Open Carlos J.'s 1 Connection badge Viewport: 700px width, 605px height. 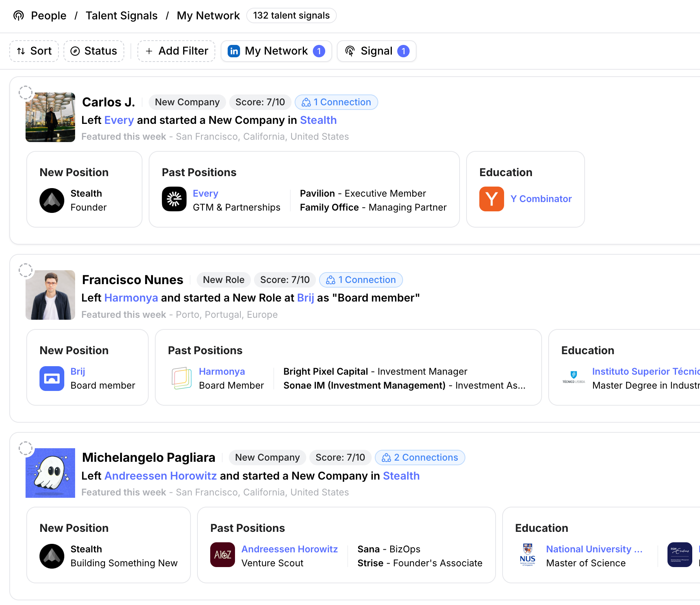336,102
